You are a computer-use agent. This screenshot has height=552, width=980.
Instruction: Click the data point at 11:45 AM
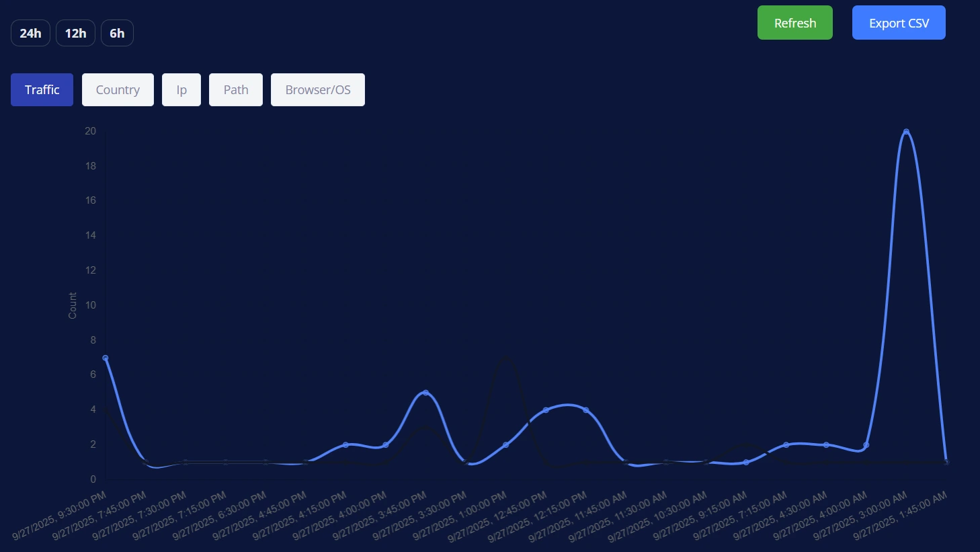click(x=626, y=463)
